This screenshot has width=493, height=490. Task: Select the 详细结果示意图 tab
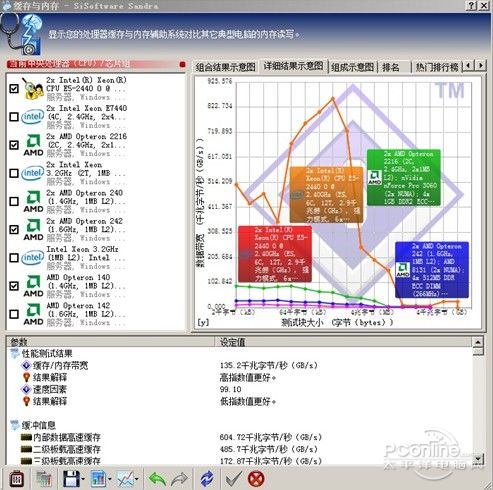tap(293, 66)
